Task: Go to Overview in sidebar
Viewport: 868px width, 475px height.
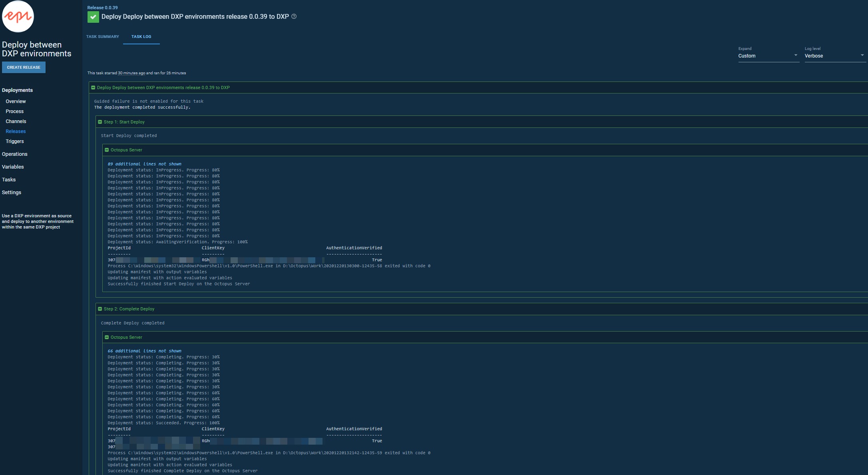Action: pos(16,101)
